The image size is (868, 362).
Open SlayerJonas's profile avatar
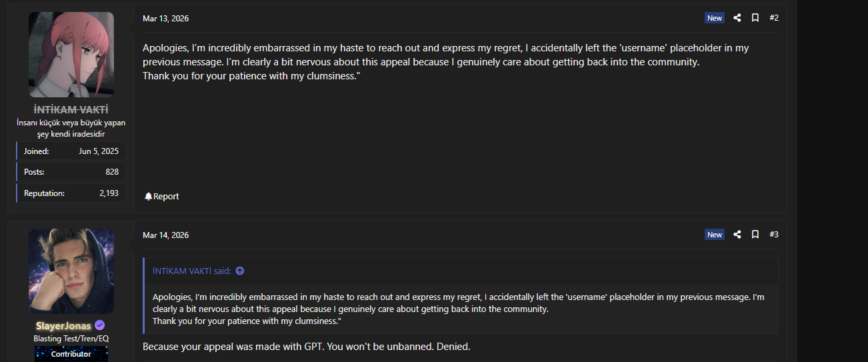(x=71, y=271)
